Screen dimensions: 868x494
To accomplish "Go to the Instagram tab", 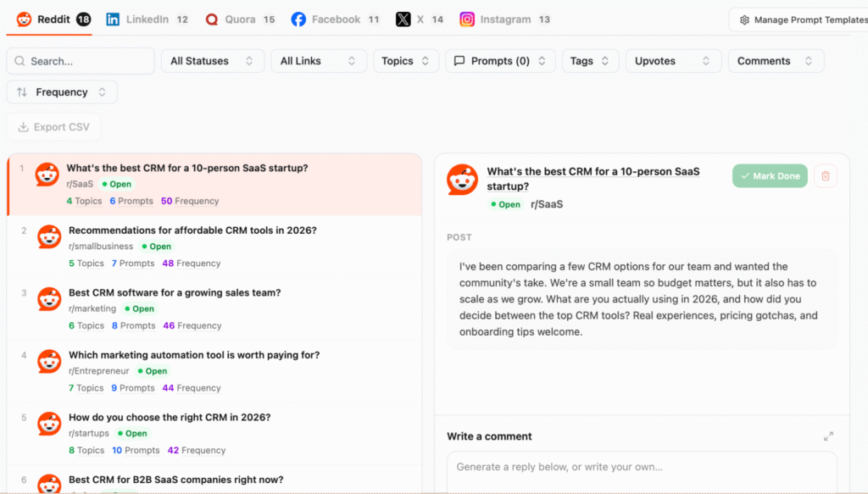I will 505,19.
